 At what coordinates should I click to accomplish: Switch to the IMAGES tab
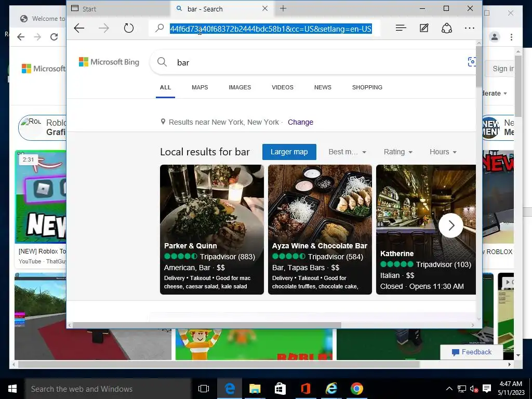[240, 87]
